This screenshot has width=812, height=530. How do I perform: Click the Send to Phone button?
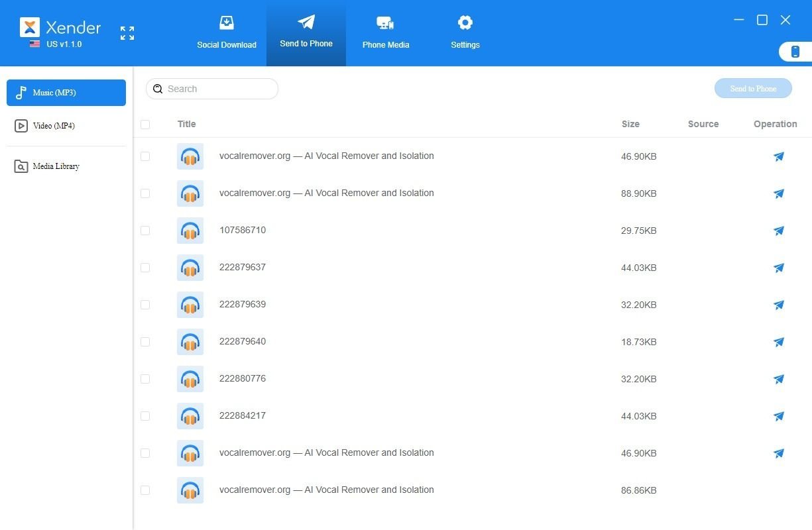click(753, 89)
